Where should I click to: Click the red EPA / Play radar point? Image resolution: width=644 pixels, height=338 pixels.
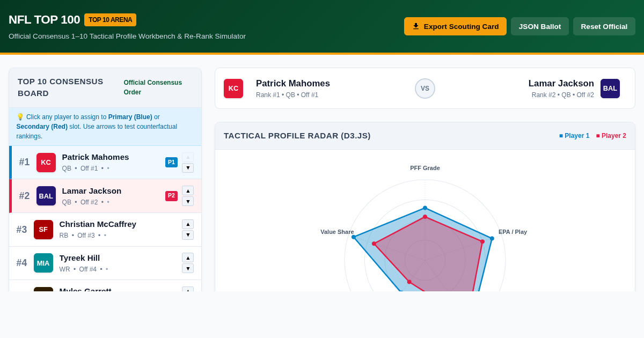click(482, 241)
